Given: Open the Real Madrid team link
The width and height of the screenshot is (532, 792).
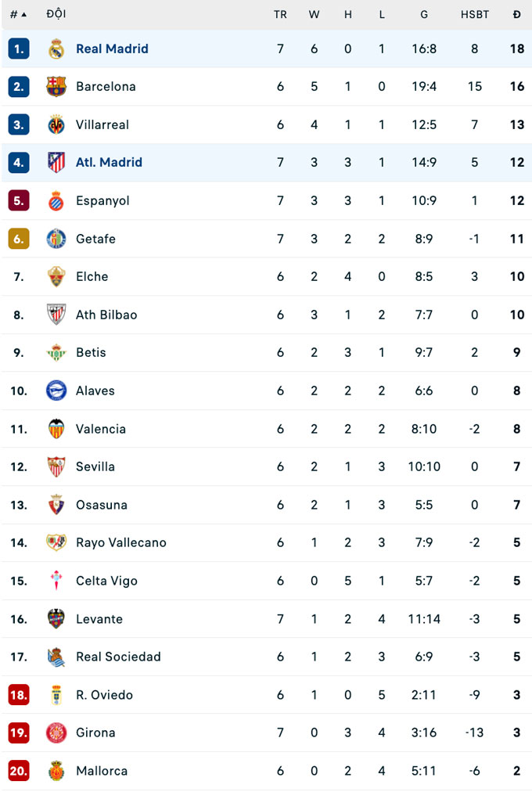Looking at the screenshot, I should (112, 49).
